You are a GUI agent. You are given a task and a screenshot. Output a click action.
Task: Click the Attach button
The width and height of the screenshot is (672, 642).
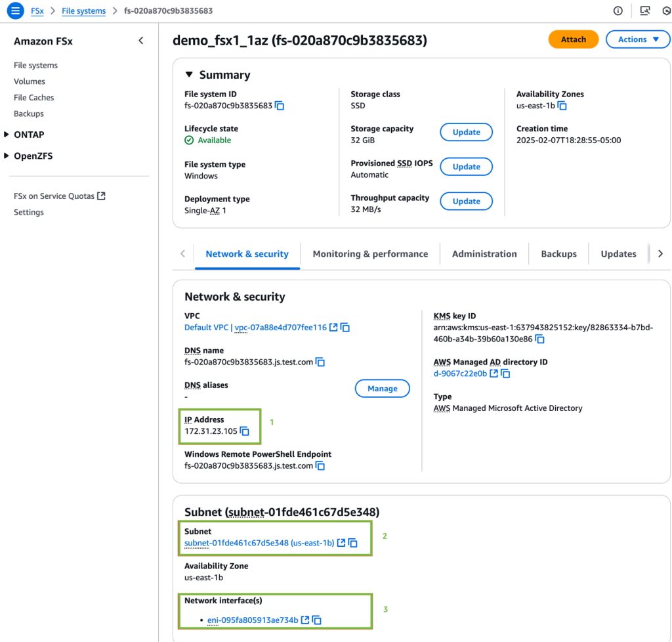point(574,39)
